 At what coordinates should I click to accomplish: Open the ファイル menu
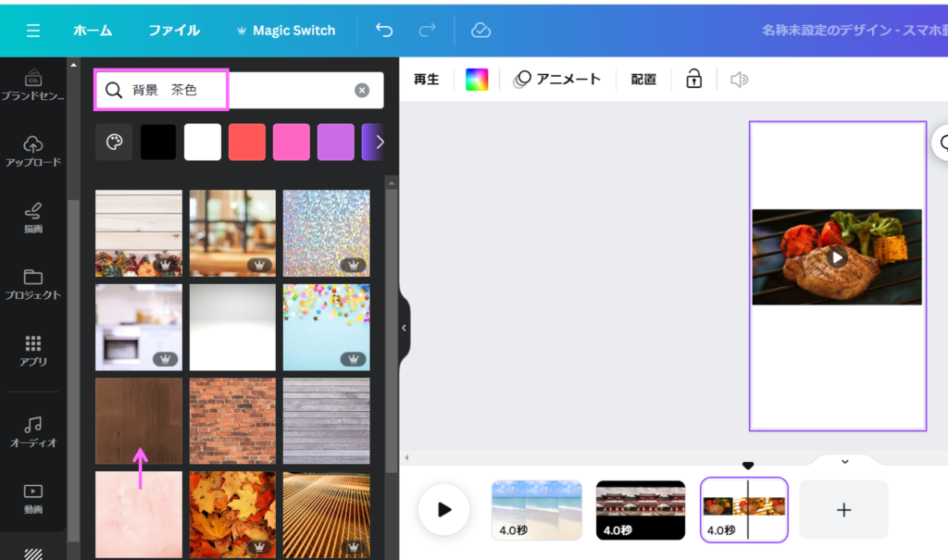click(x=174, y=31)
